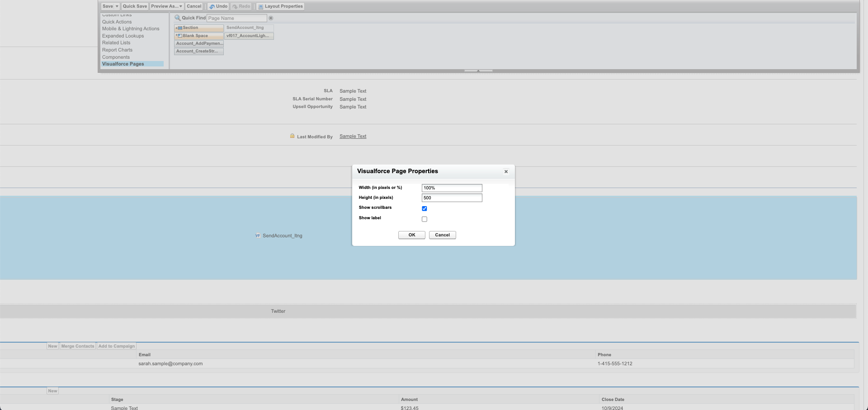Click the Layout Properties icon

click(x=261, y=6)
